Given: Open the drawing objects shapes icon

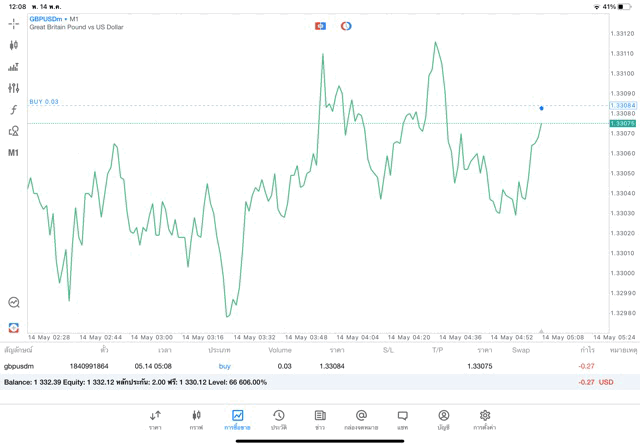Looking at the screenshot, I should (x=13, y=131).
